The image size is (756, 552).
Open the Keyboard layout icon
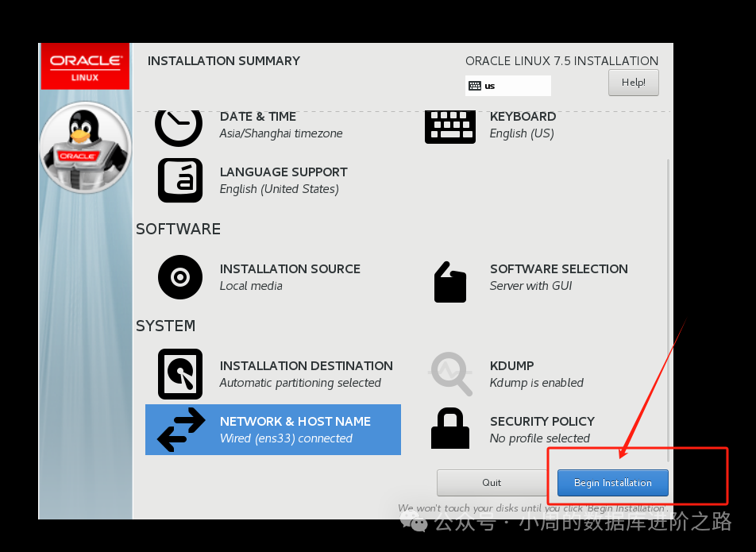point(449,127)
